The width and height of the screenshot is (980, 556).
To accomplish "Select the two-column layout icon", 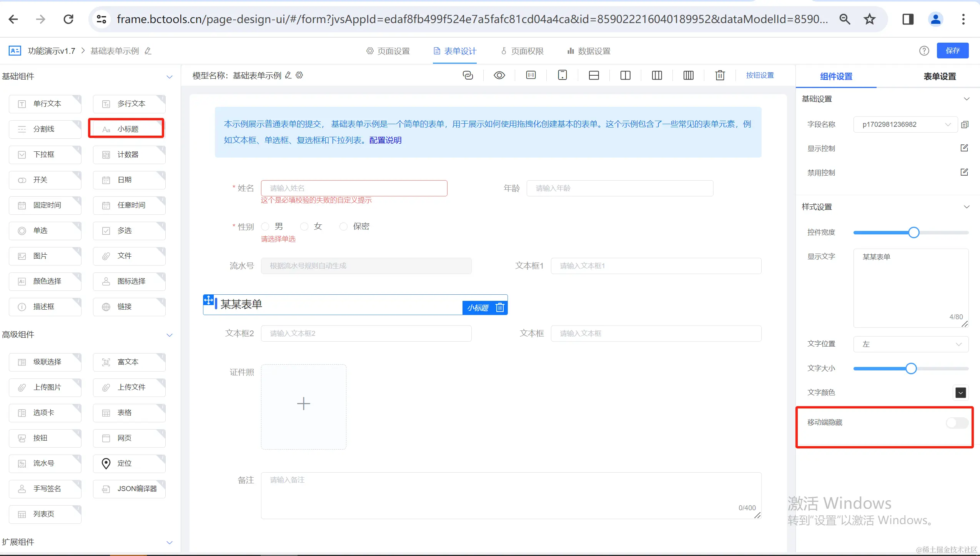I will pyautogui.click(x=625, y=75).
